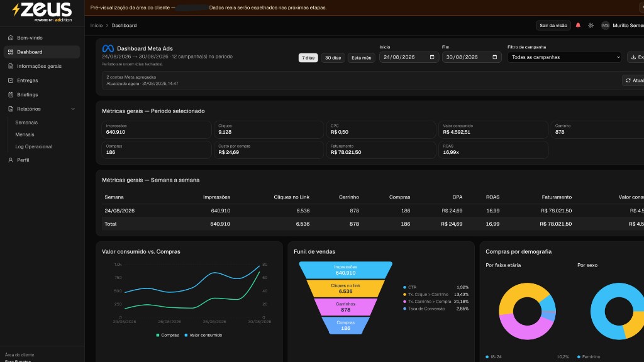The height and width of the screenshot is (362, 644).
Task: Click the Impressões funnel segment
Action: [345, 270]
